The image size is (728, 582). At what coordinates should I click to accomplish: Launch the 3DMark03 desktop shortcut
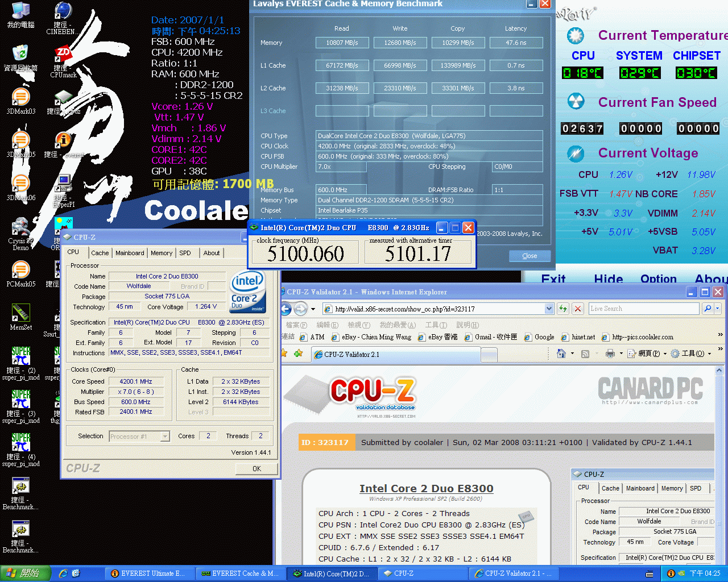[20, 101]
